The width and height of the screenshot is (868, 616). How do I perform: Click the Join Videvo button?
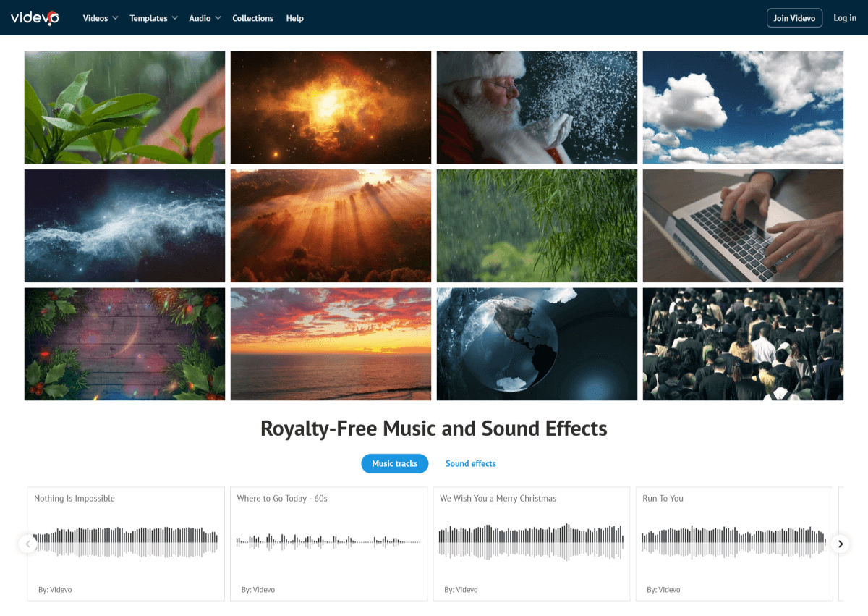(x=794, y=18)
